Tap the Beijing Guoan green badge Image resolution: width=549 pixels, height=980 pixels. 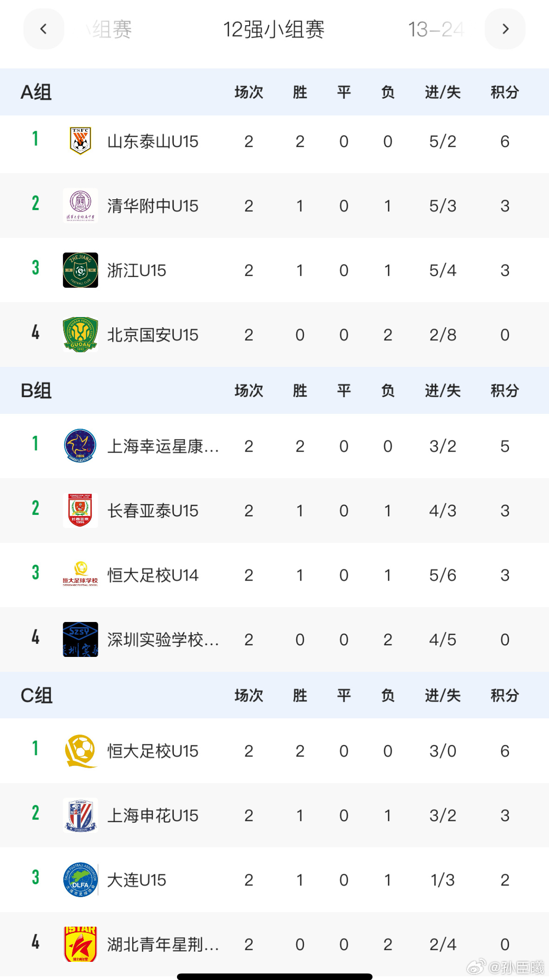(81, 335)
